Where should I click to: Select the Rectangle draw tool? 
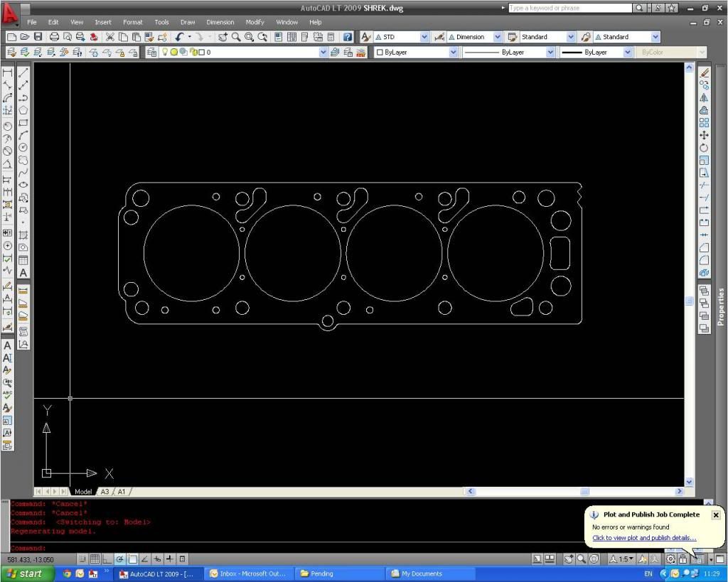tap(23, 123)
